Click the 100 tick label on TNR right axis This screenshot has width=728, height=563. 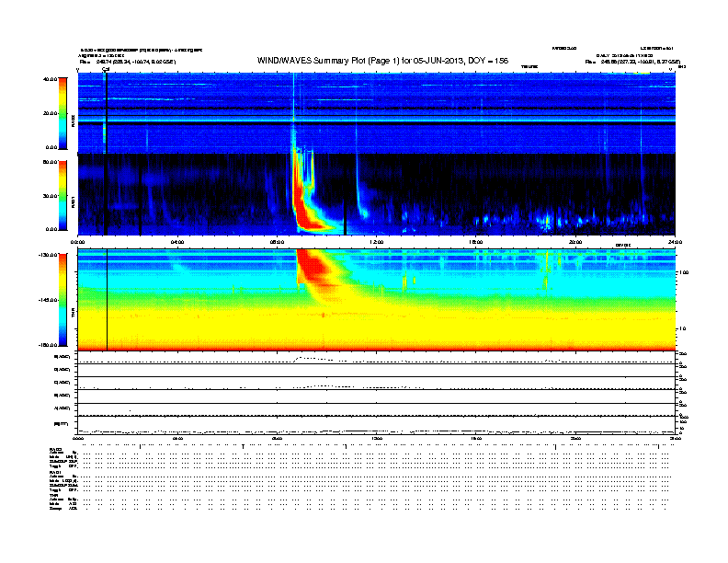(x=684, y=272)
